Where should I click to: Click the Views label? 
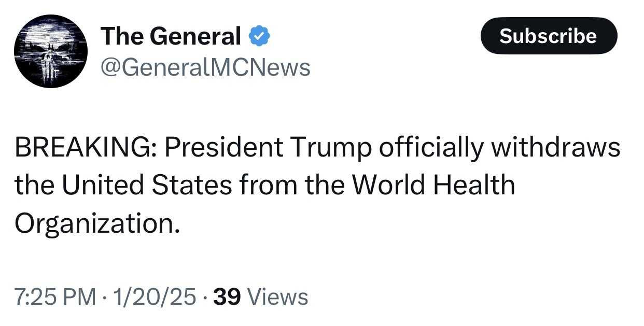tap(278, 297)
